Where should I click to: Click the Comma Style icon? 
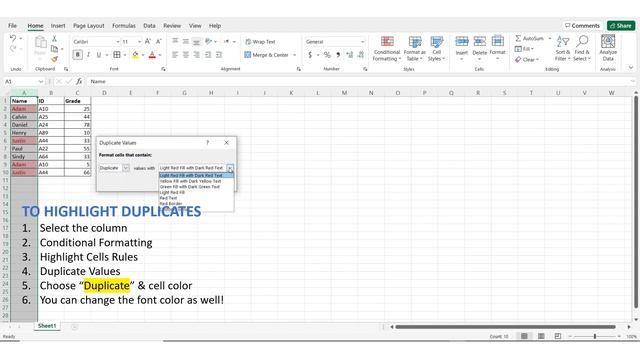[x=338, y=55]
